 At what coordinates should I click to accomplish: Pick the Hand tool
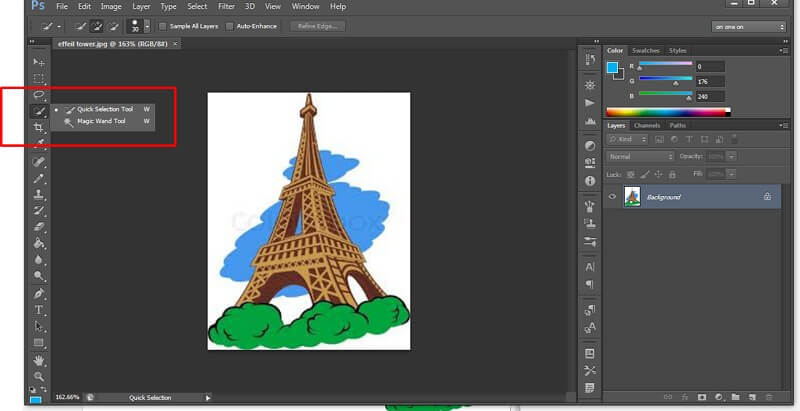point(39,359)
